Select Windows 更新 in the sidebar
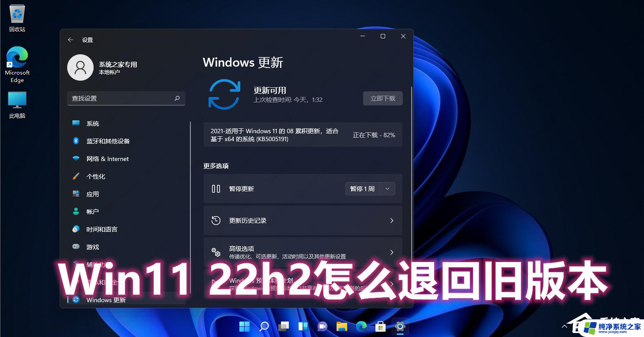 126,300
